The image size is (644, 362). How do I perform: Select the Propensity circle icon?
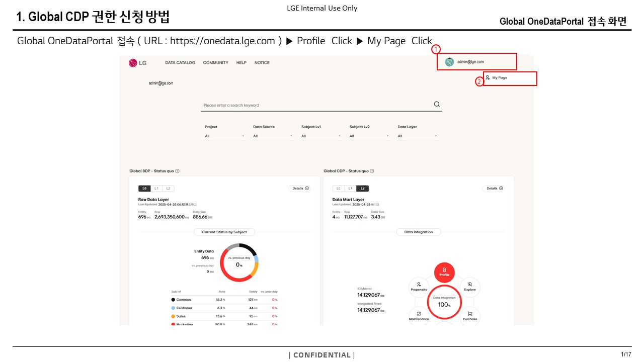click(x=419, y=287)
